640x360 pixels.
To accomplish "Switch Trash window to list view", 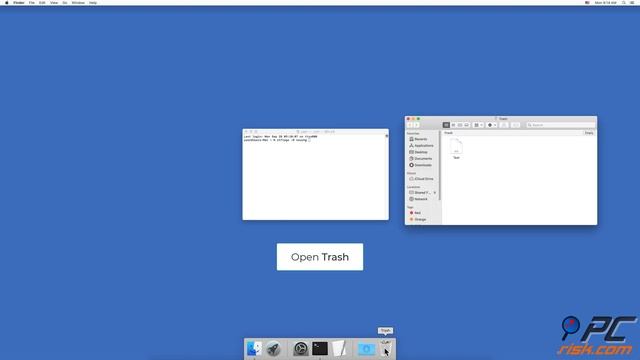I will pos(453,125).
